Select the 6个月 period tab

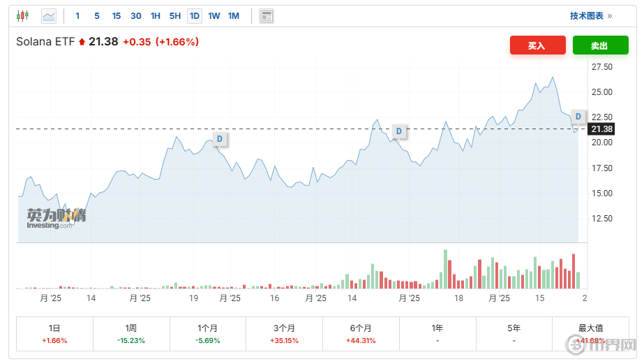(361, 333)
